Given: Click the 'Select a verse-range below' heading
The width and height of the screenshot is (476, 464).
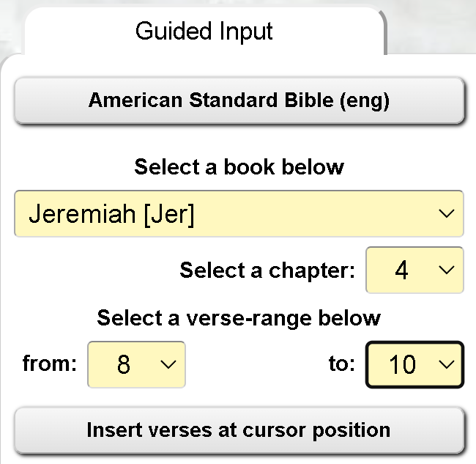Looking at the screenshot, I should 239,318.
